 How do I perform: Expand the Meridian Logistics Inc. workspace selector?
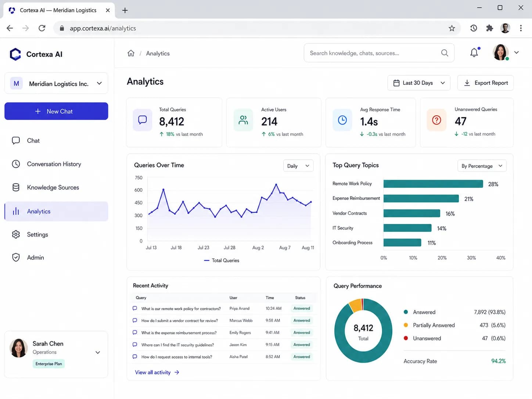click(x=56, y=83)
